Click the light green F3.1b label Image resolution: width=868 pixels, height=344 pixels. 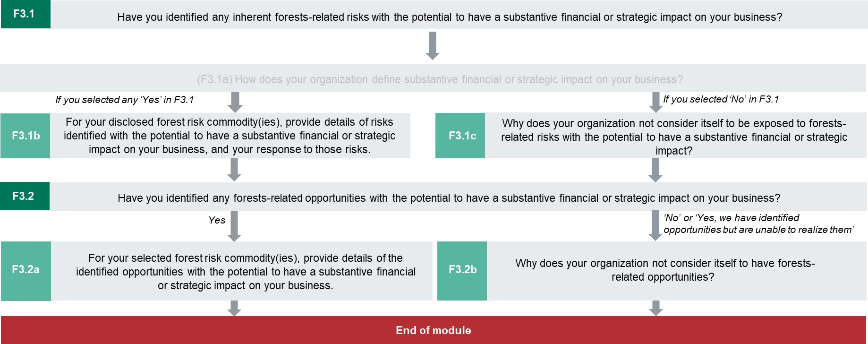tap(26, 136)
